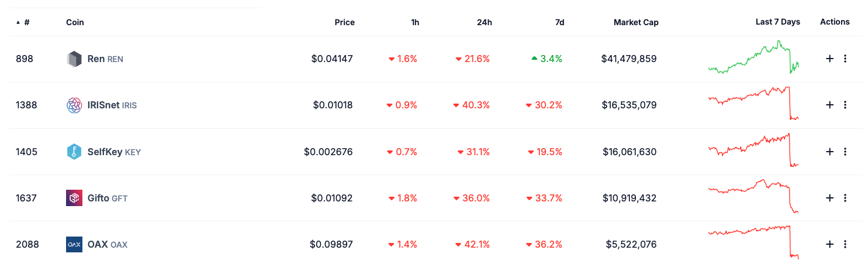View Ren's green 7-day sparkline chart
The image size is (868, 267).
click(753, 58)
